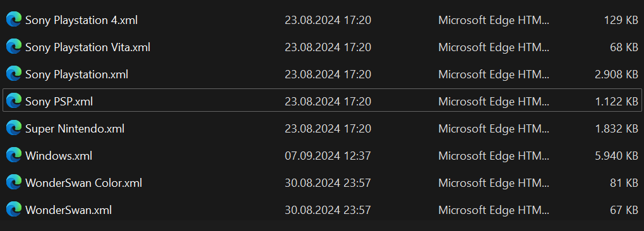Select the WonderSwan.xml file name
The image size is (644, 231).
[69, 210]
